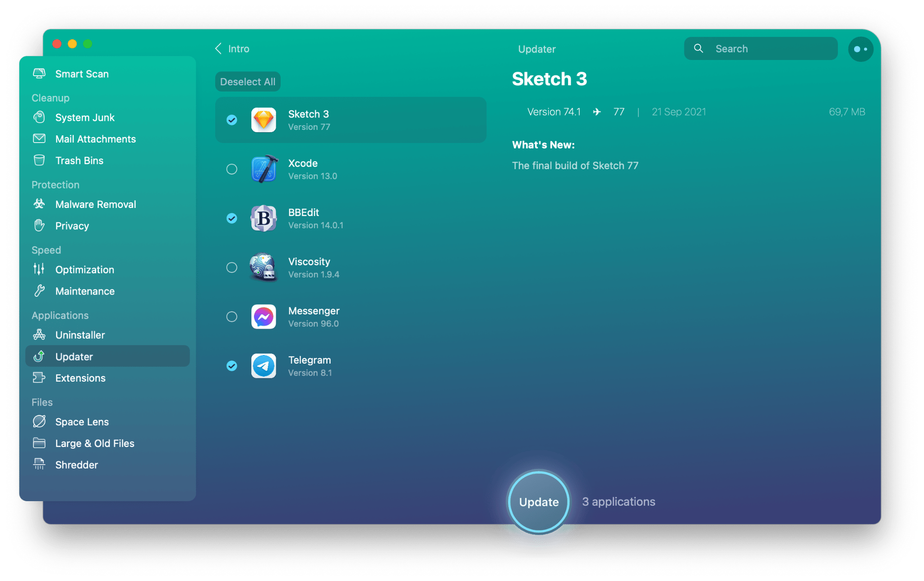Image resolution: width=924 pixels, height=581 pixels.
Task: Click the Space Lens planet icon
Action: tap(39, 421)
